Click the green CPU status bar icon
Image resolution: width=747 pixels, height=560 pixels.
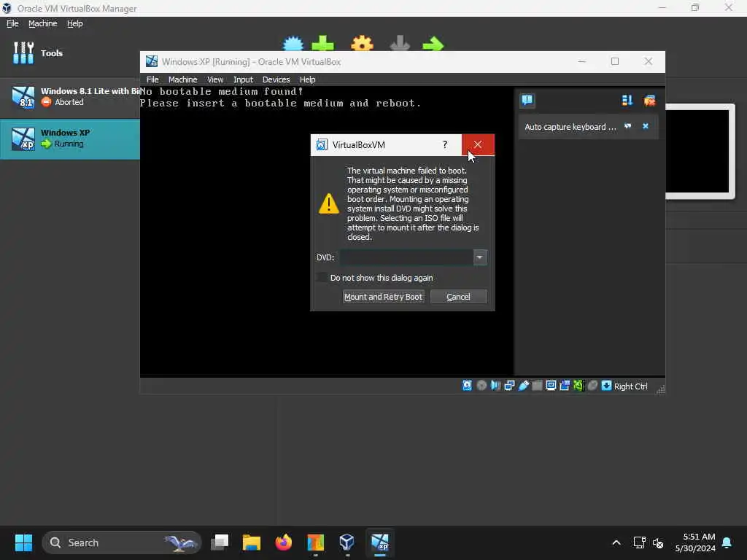pyautogui.click(x=578, y=386)
